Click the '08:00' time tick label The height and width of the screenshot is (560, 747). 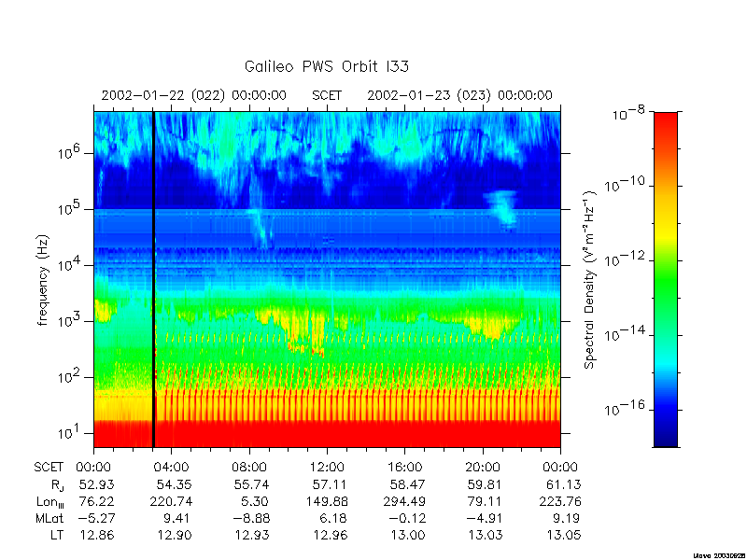(249, 468)
